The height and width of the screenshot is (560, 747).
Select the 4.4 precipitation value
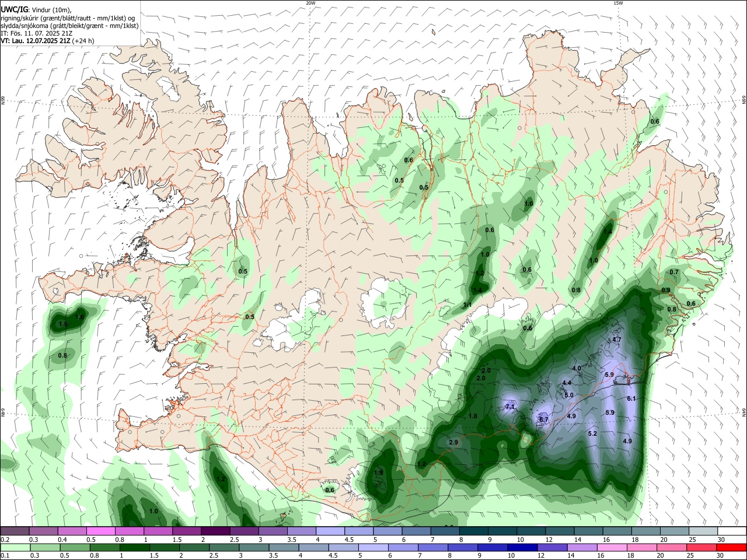[567, 383]
